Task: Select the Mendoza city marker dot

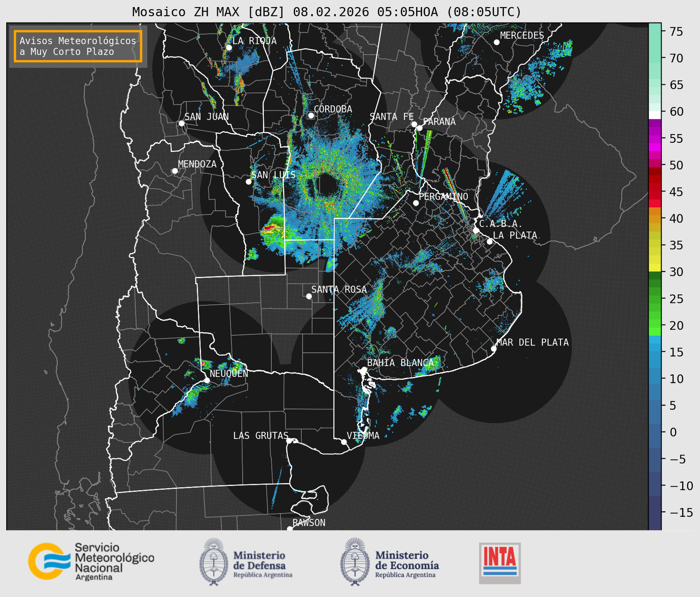Action: point(175,171)
